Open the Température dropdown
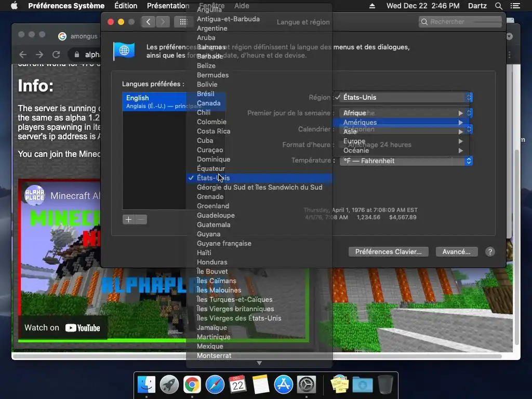The height and width of the screenshot is (399, 532). (406, 161)
